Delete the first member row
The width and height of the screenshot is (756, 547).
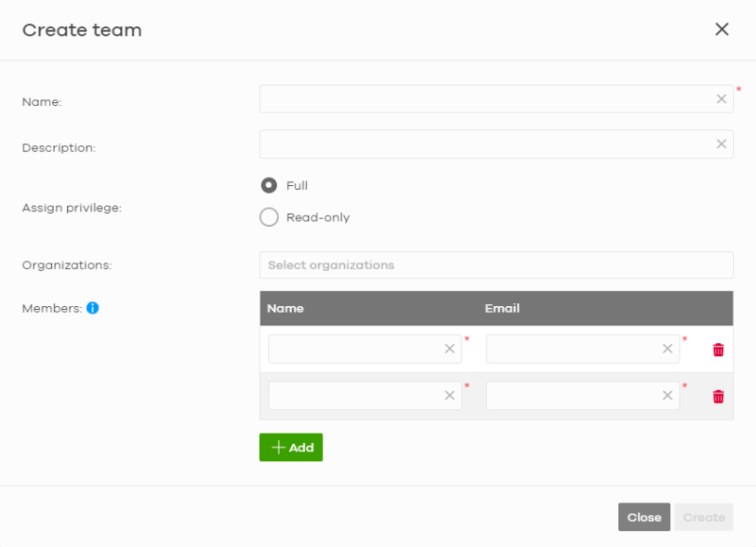point(718,350)
